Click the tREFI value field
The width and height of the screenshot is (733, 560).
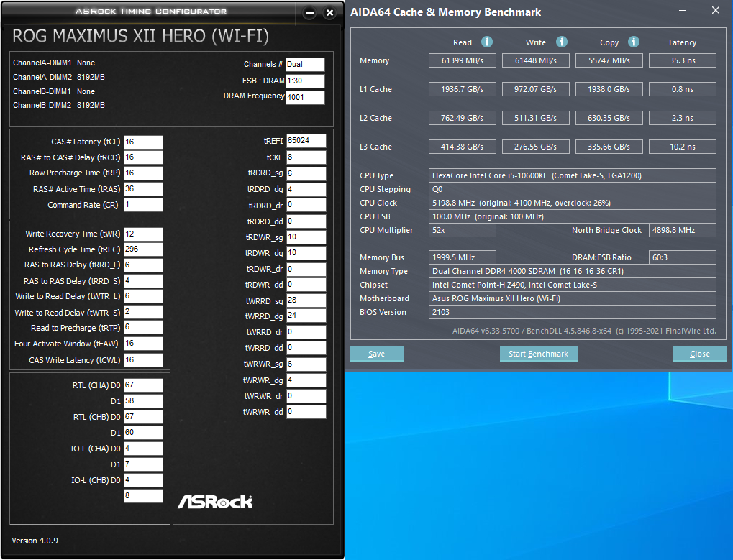coord(306,141)
